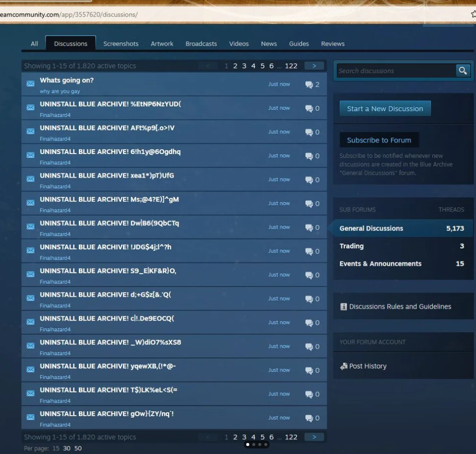Image resolution: width=476 pixels, height=454 pixels.
Task: Start a New Discussion
Action: pyautogui.click(x=385, y=108)
